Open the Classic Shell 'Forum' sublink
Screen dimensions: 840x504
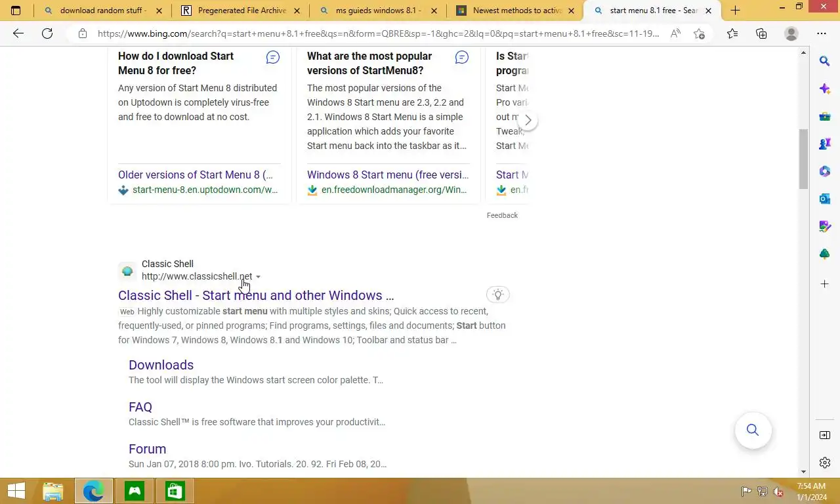pyautogui.click(x=147, y=449)
